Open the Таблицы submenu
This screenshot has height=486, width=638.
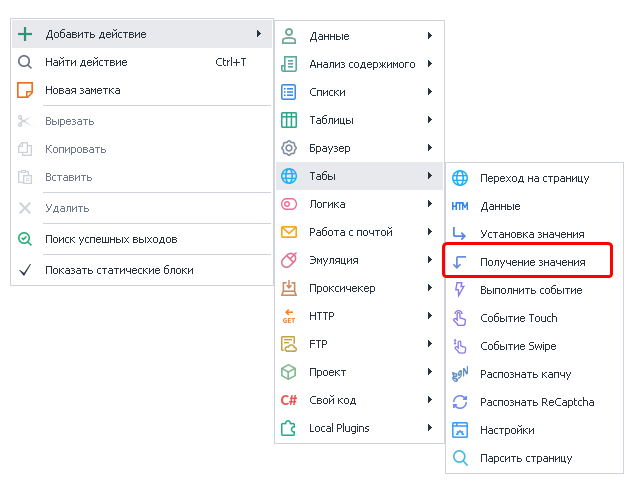click(331, 120)
